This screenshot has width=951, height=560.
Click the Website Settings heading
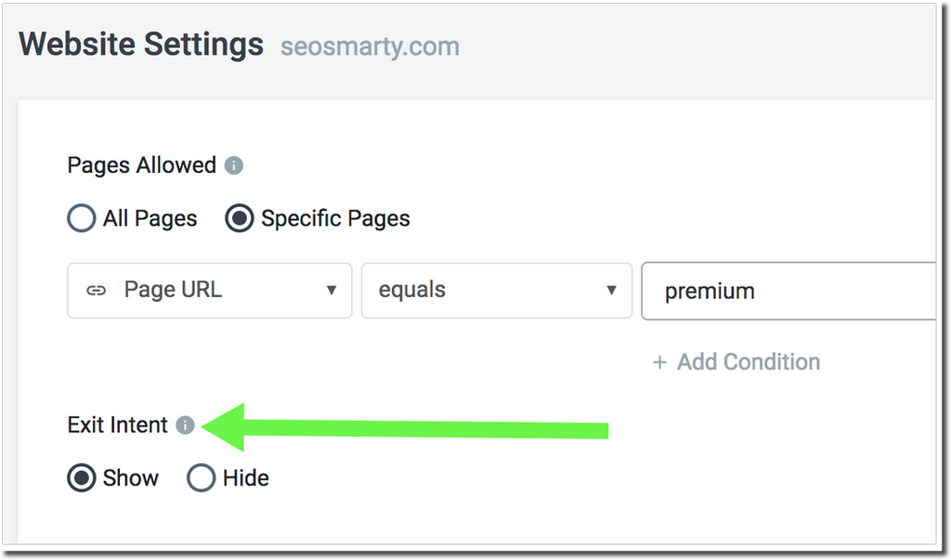click(140, 44)
